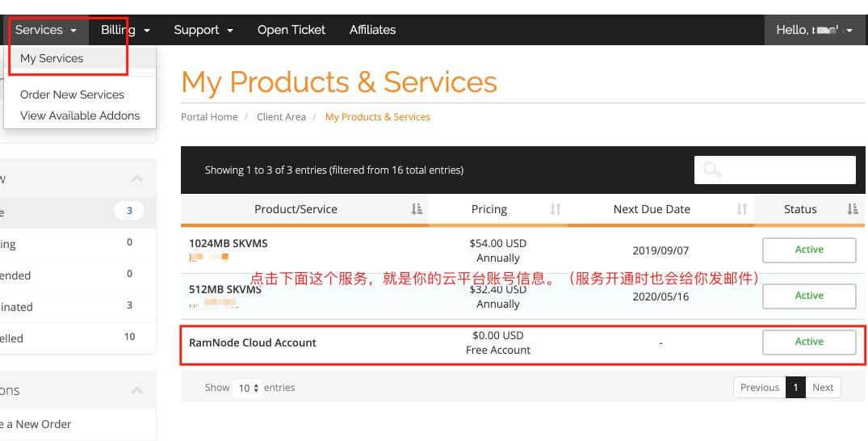Go to Open Ticket page

pos(291,30)
